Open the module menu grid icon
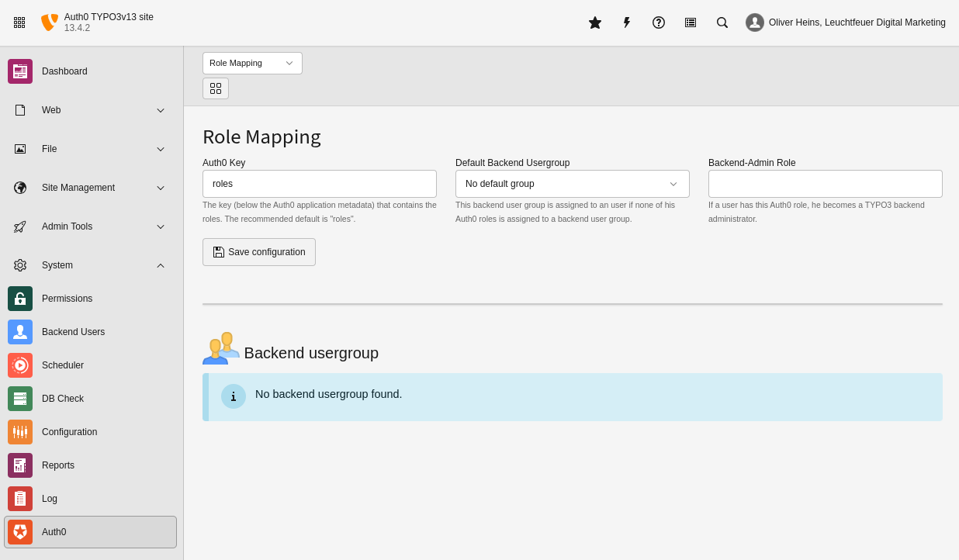The width and height of the screenshot is (959, 560). pos(19,22)
